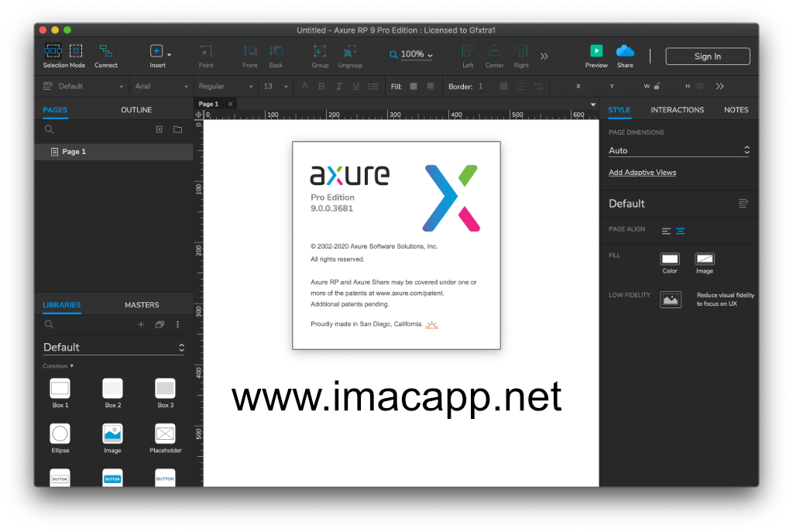Screen dimensions: 793x532
Task: Switch to the PAGES tab
Action: click(55, 110)
